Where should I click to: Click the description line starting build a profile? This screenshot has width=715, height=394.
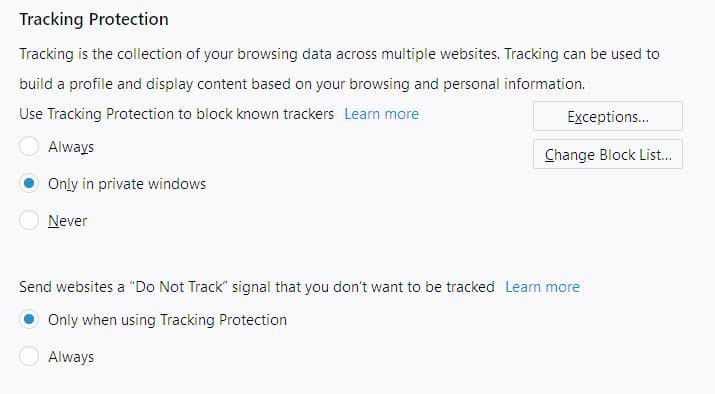tap(302, 84)
